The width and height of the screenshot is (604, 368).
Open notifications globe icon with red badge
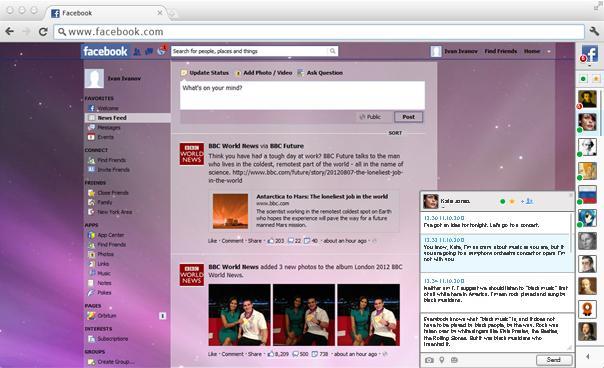[162, 50]
